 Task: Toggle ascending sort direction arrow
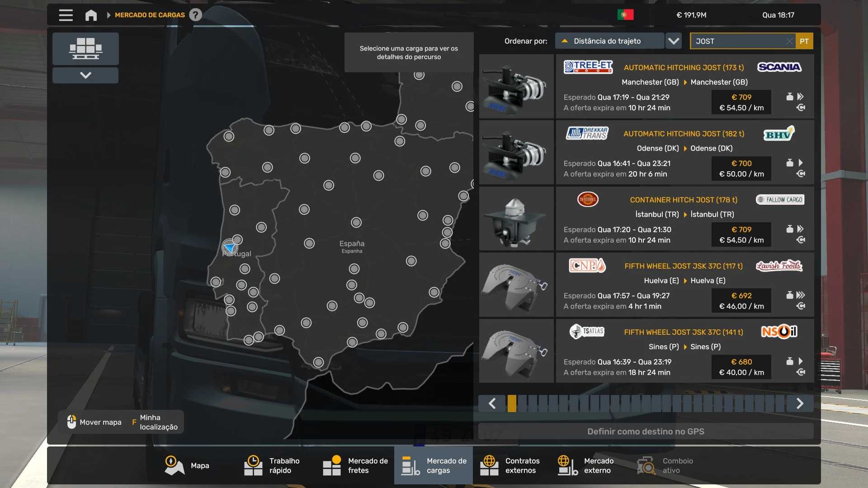[564, 41]
